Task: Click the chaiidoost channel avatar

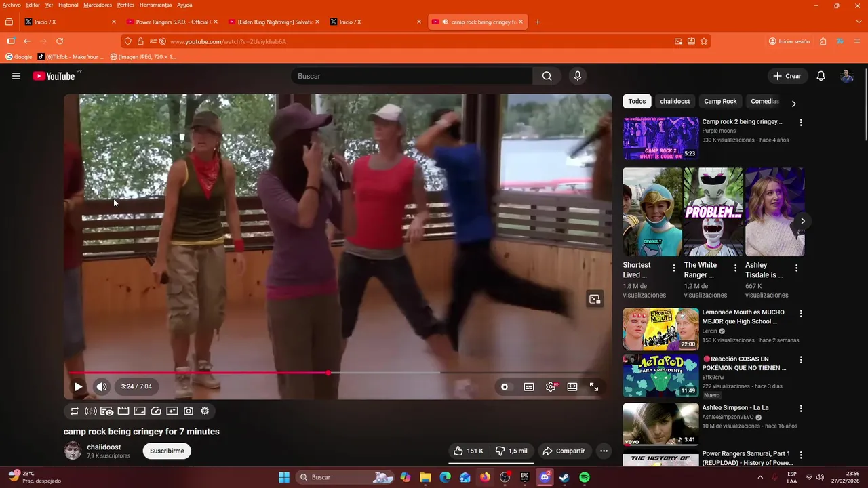Action: [73, 451]
